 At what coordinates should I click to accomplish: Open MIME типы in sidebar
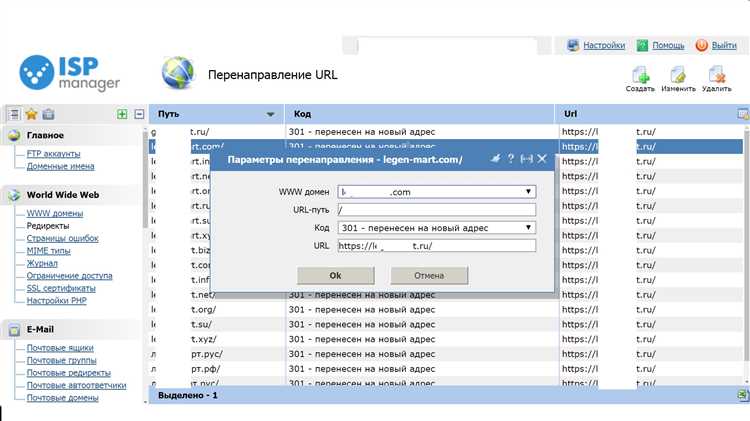click(x=48, y=250)
